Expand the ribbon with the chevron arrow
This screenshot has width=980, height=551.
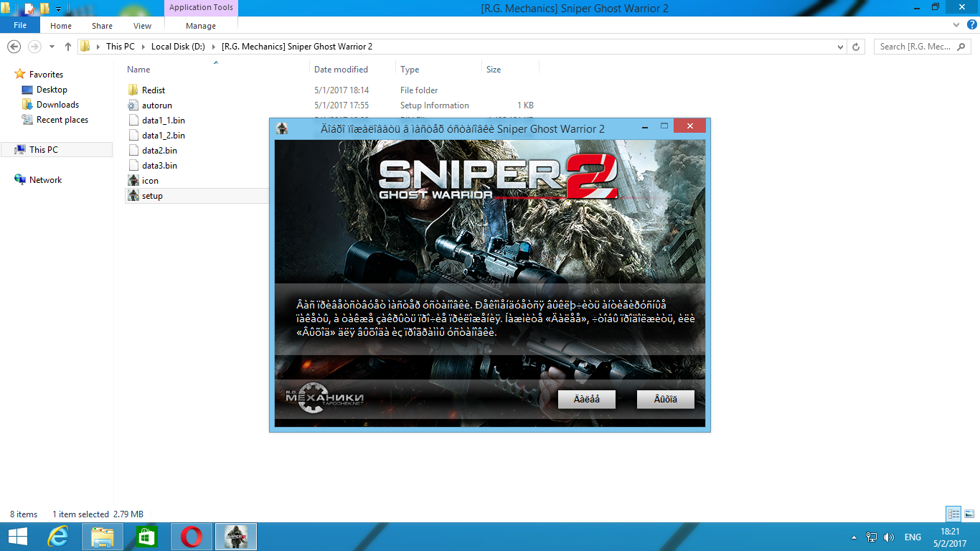[x=956, y=25]
